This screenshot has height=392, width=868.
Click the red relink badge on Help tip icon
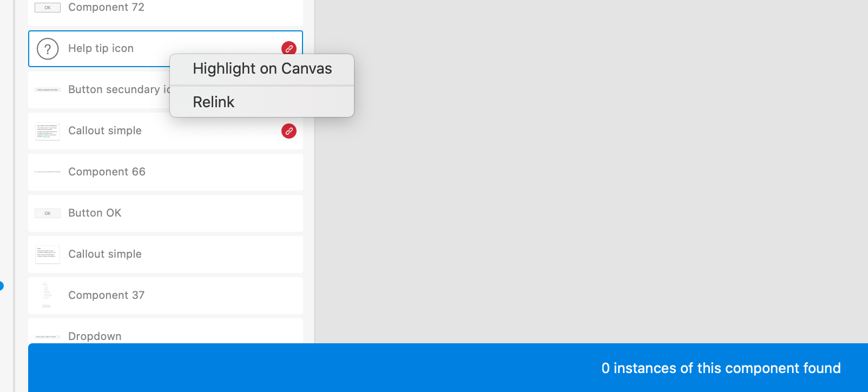289,49
